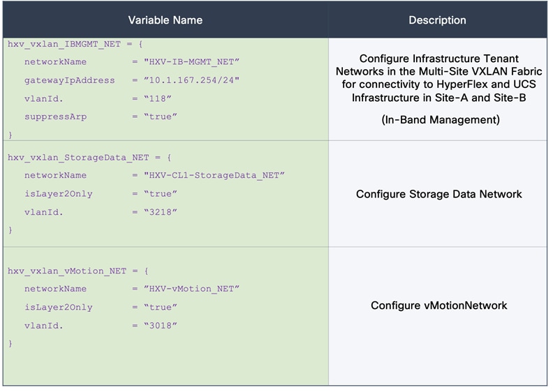Click the Configure Infrastructure Tenant Networks description
The height and width of the screenshot is (392, 553).
pos(438,79)
